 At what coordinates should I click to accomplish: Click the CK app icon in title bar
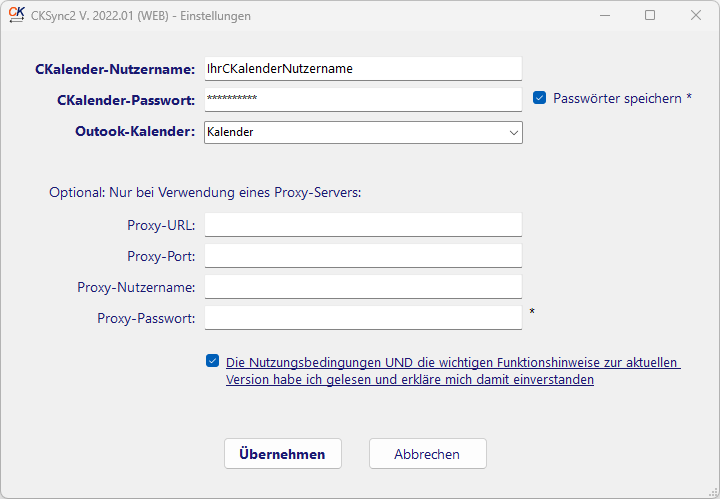click(x=16, y=15)
